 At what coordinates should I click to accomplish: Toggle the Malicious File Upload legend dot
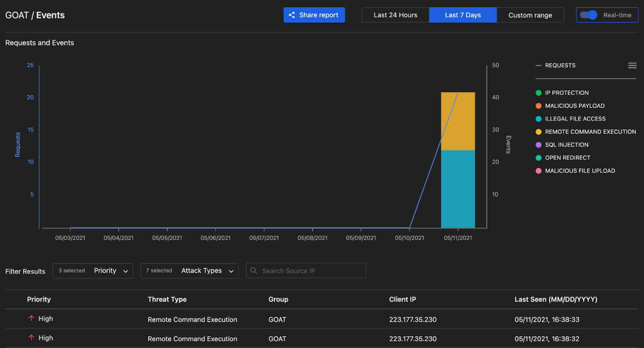click(539, 171)
